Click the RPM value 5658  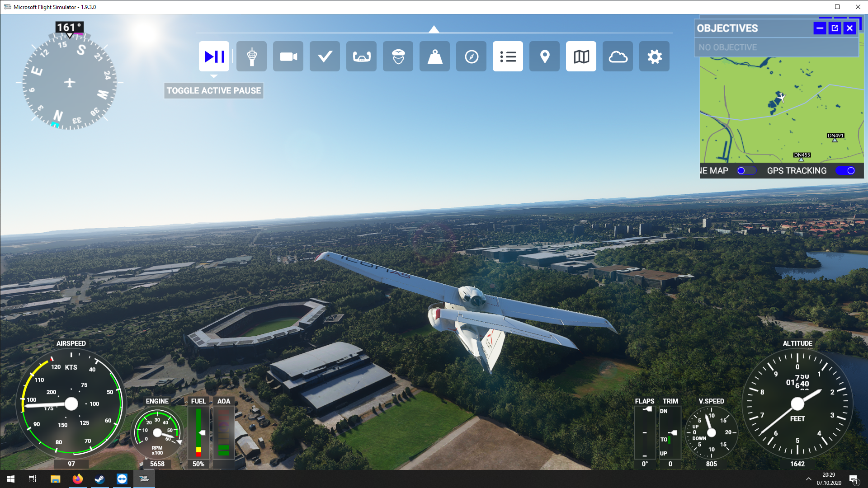(x=157, y=464)
